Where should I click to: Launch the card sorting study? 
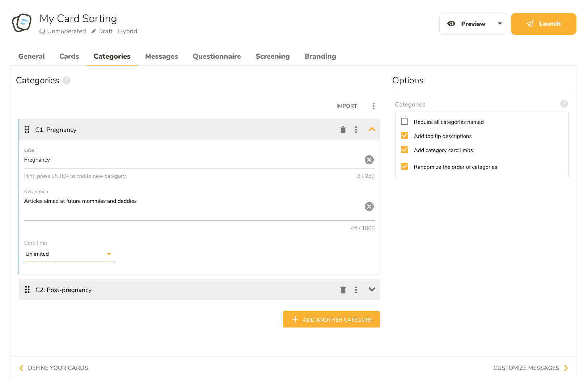(543, 24)
